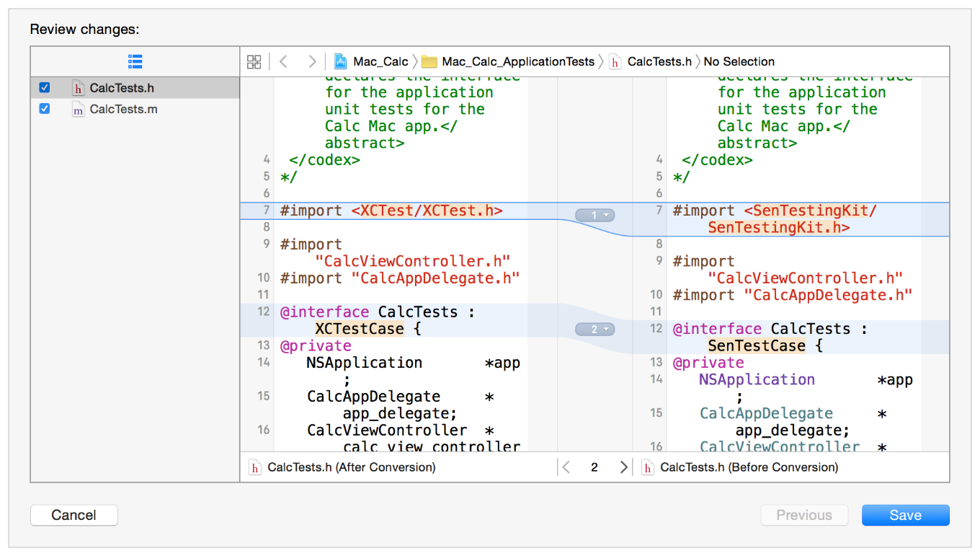
Task: Click the Mac_Calc project icon in breadcrumb
Action: tap(341, 62)
